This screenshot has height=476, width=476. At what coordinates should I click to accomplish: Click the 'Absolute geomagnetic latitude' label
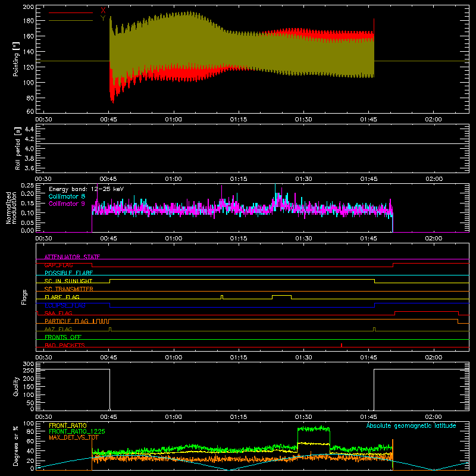point(411,425)
